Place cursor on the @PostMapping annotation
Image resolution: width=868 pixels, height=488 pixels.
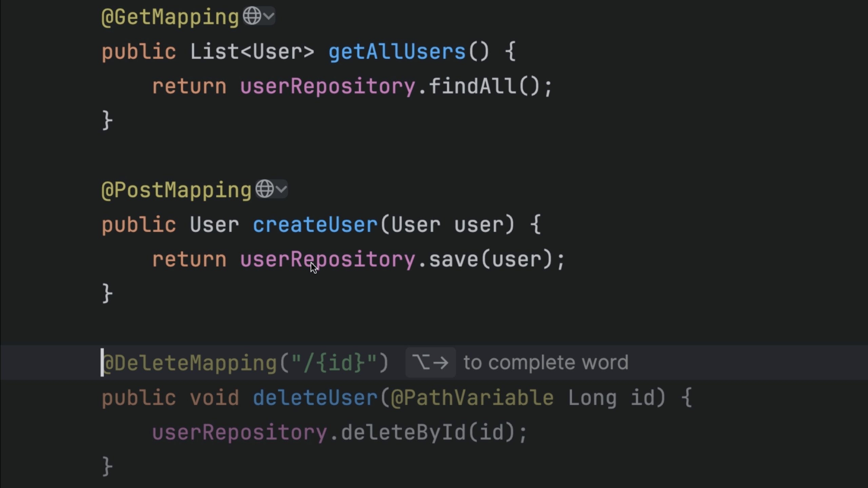[x=176, y=190]
